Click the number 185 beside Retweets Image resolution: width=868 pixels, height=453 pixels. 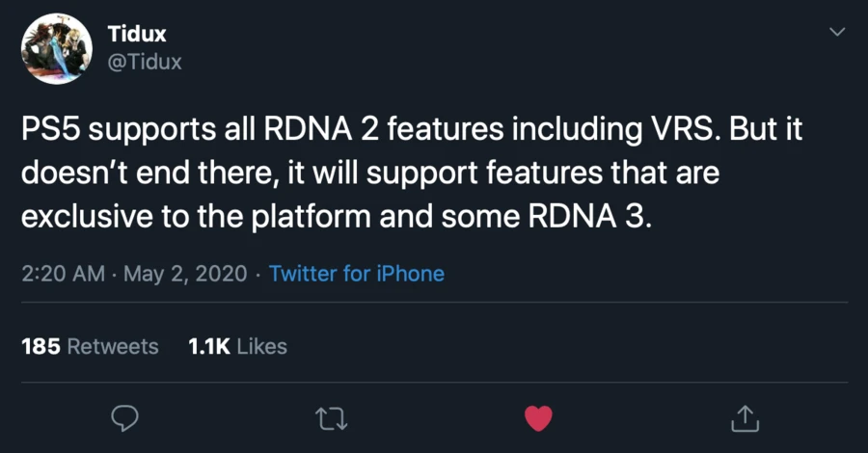click(39, 346)
